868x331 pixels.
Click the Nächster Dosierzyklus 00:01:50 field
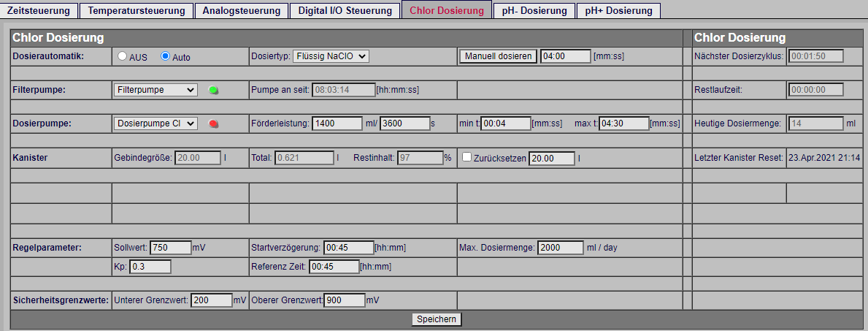pos(815,56)
